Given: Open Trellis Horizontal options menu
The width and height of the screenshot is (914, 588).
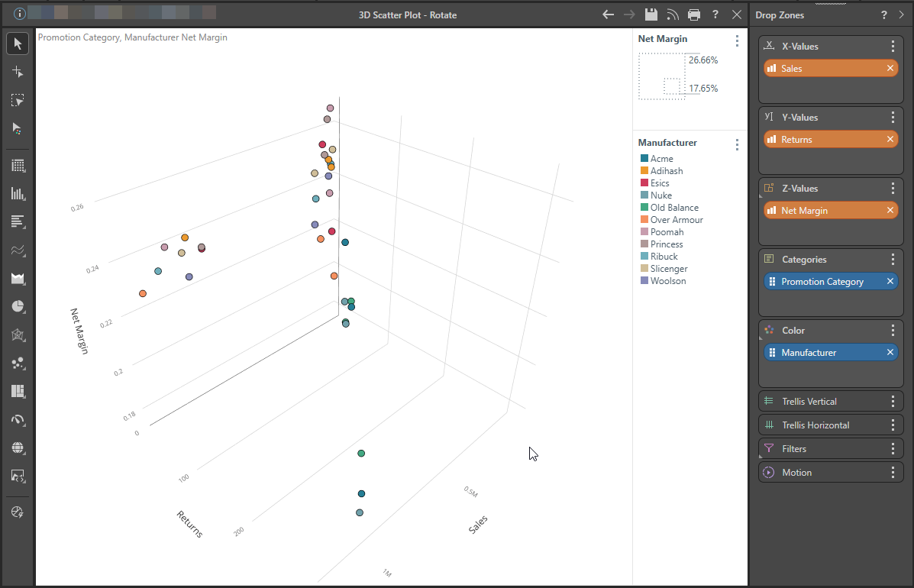Looking at the screenshot, I should pos(893,425).
